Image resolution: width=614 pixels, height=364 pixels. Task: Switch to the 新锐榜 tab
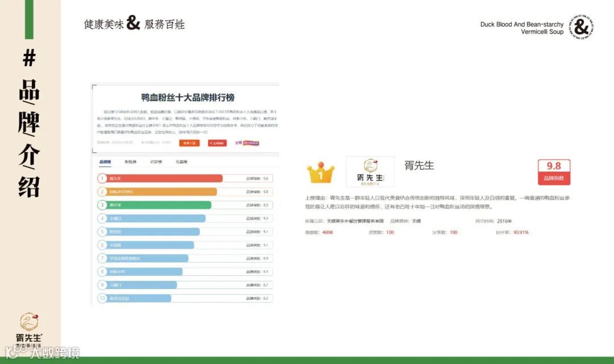coord(130,162)
